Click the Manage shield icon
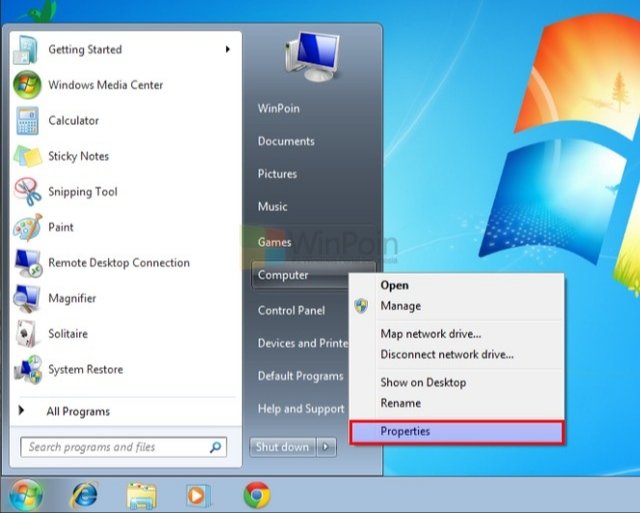Viewport: 640px width, 513px height. click(x=361, y=306)
